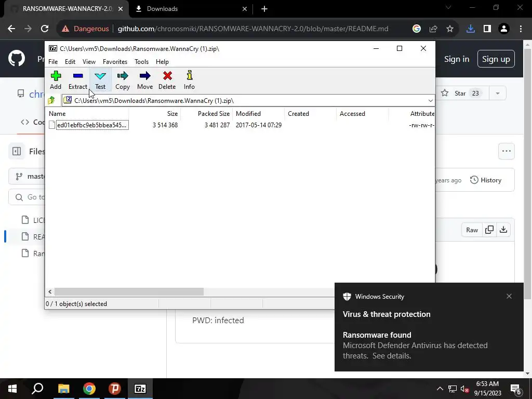Open the Windows Start menu
Screen dimensions: 532x399
point(12,389)
